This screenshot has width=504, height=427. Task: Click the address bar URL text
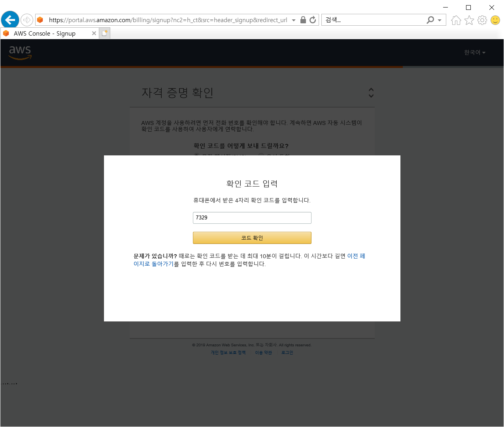[168, 20]
